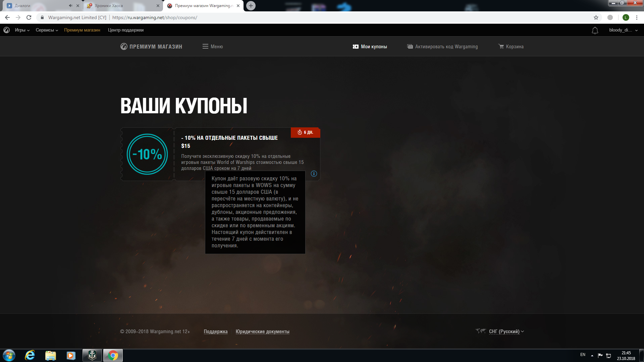The height and width of the screenshot is (362, 644).
Task: Click the browser back arrow
Action: tap(7, 17)
